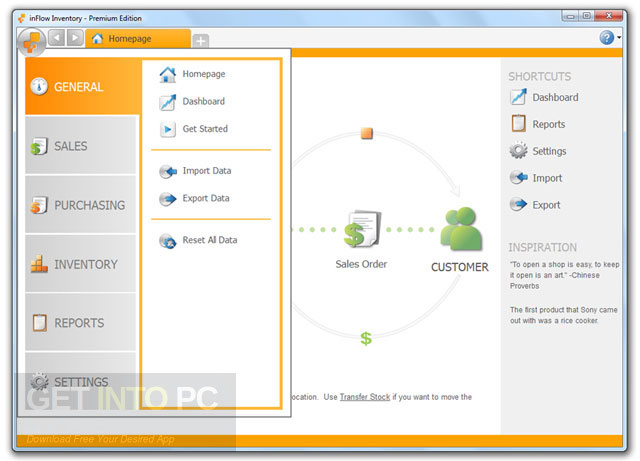640x461 pixels.
Task: Expand the dropdown arrow beside the Help icon
Action: (x=619, y=38)
